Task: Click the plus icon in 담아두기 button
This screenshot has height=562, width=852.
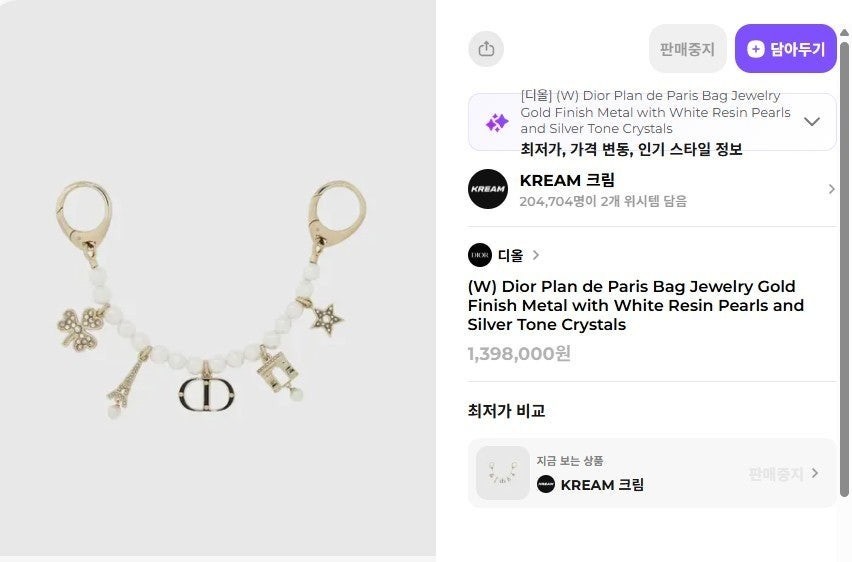Action: pos(755,49)
